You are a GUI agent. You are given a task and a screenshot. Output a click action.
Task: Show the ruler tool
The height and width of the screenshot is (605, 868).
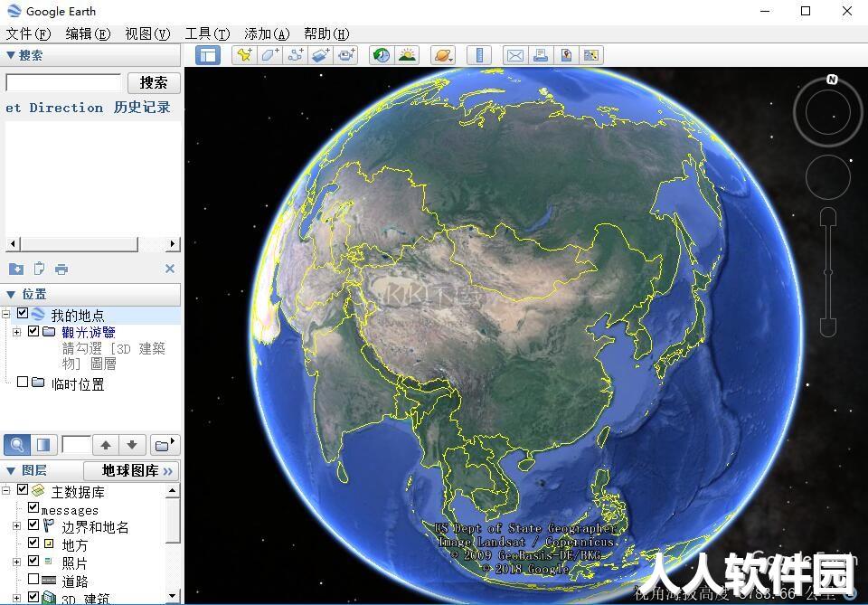(x=479, y=55)
